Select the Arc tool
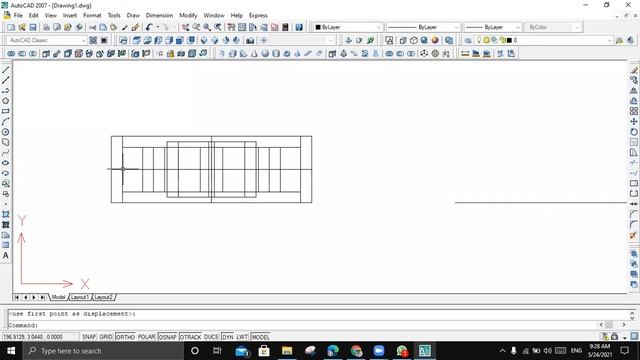The image size is (640, 360). click(x=6, y=122)
